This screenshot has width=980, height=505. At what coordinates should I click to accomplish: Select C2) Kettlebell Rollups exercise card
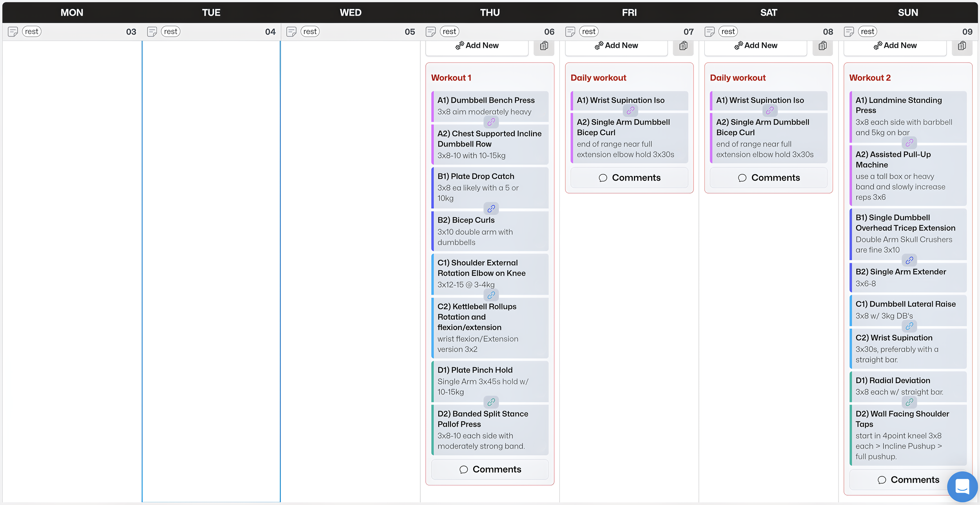490,328
